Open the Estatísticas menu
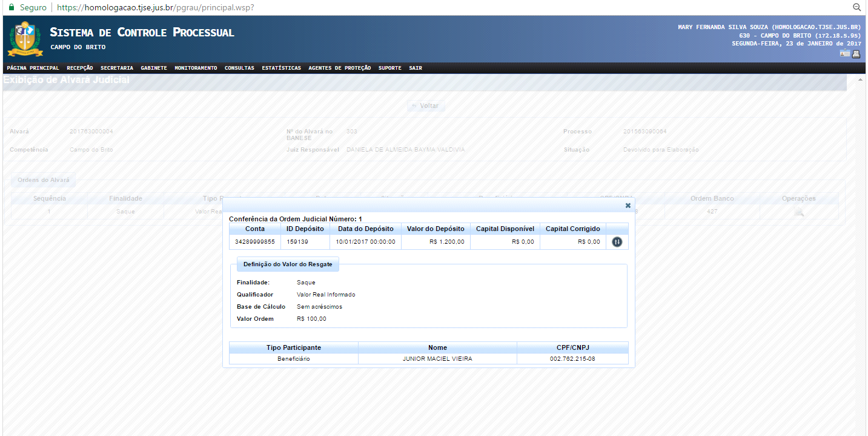 click(281, 68)
